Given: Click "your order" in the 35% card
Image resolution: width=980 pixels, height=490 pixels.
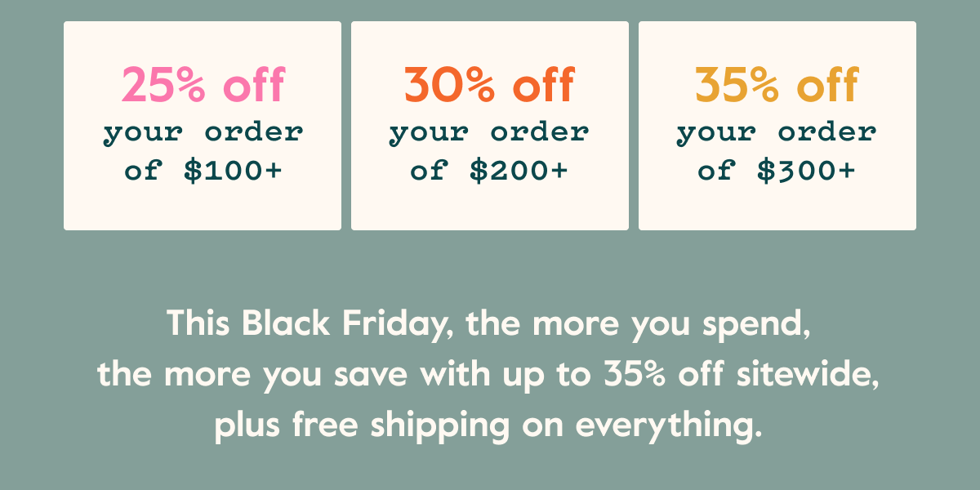Looking at the screenshot, I should pyautogui.click(x=777, y=133).
